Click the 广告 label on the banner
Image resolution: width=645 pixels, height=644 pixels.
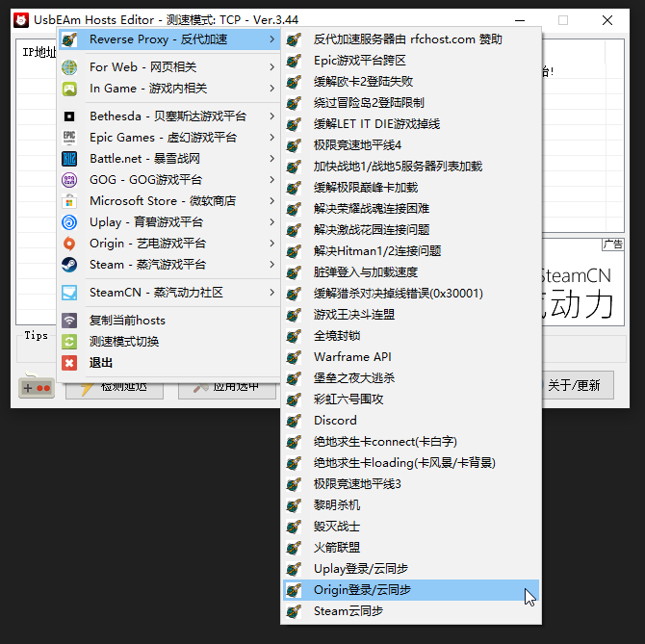(x=613, y=245)
